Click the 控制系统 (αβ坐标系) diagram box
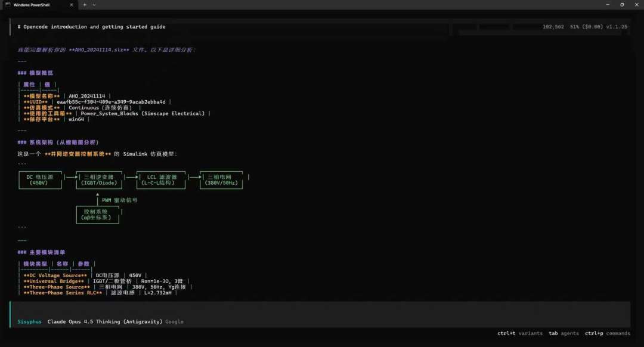 98,215
